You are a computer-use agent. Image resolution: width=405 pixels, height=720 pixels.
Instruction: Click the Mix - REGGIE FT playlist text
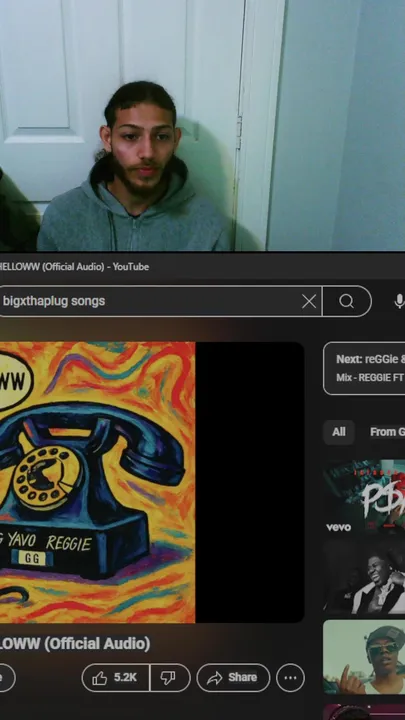pyautogui.click(x=370, y=377)
